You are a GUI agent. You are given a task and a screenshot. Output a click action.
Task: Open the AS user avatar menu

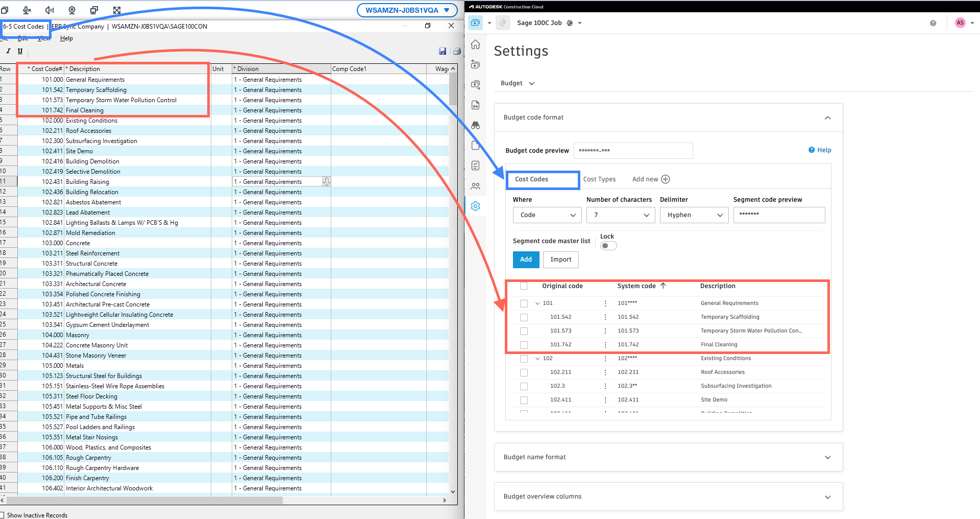pos(960,22)
